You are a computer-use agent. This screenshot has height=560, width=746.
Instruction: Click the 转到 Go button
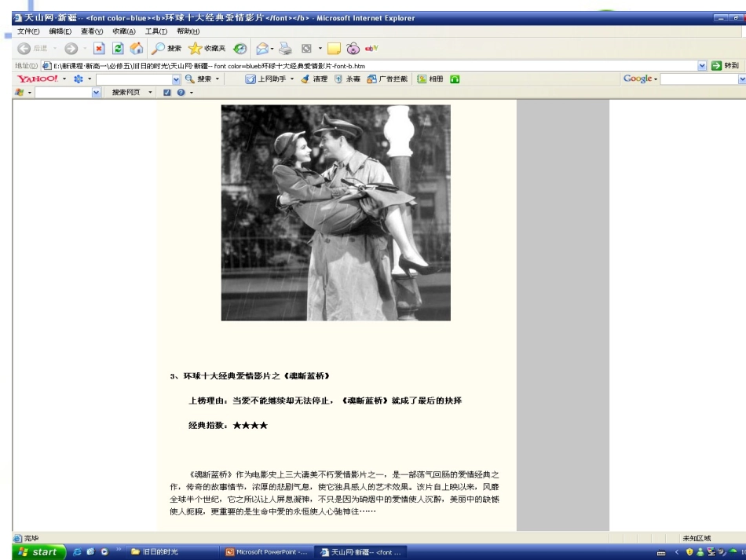(x=725, y=66)
